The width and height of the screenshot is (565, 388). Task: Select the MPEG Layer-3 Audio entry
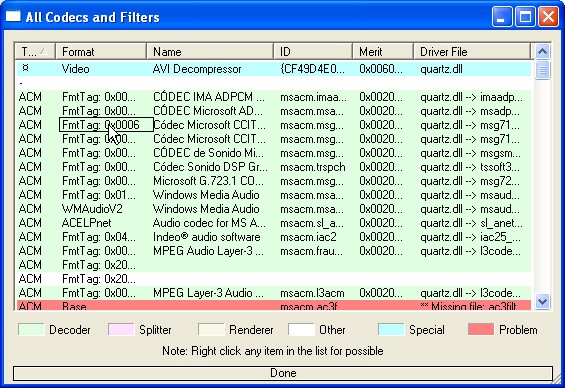pos(208,293)
